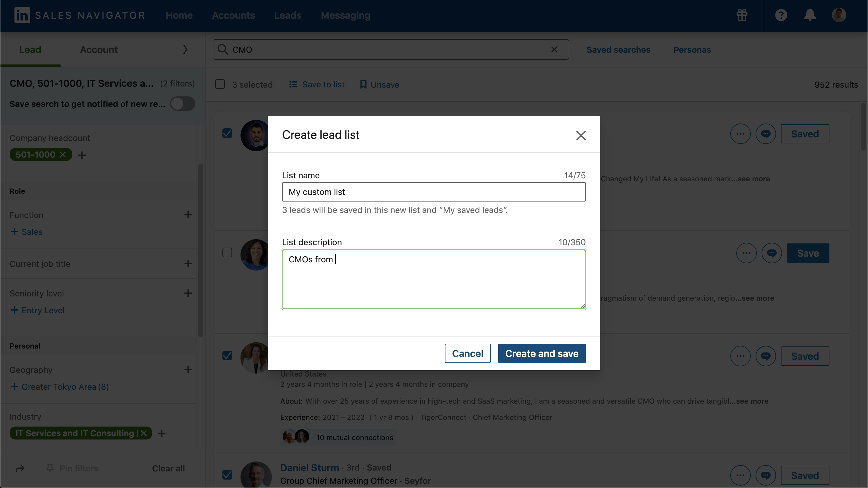Viewport: 868px width, 488px height.
Task: Open Messaging in navigation
Action: (x=345, y=15)
